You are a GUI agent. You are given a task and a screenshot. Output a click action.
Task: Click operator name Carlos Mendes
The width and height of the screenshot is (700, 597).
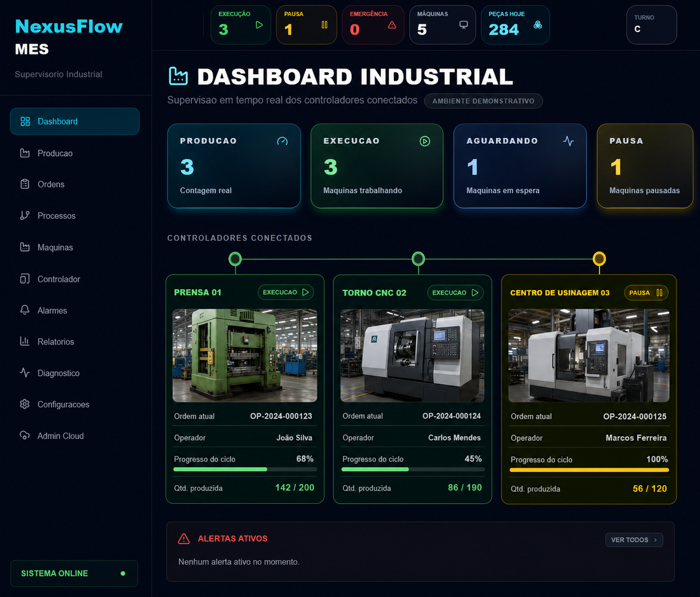tap(455, 438)
